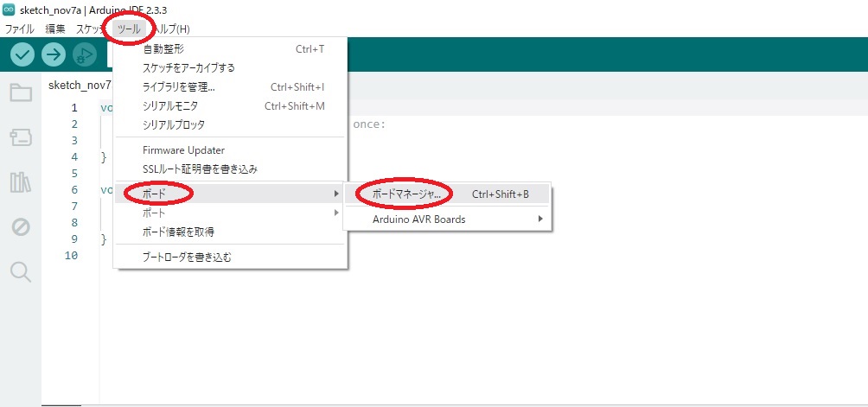868x407 pixels.
Task: Open the Library Manager books icon
Action: 21,182
